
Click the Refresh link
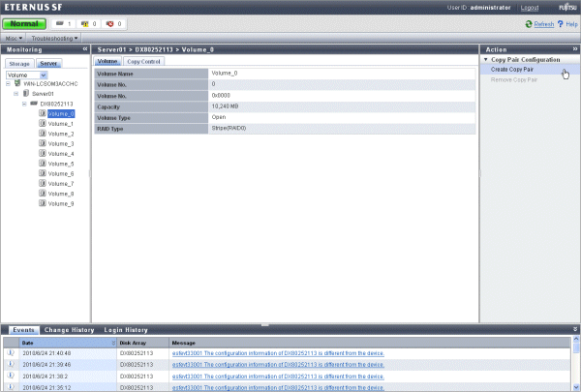click(x=544, y=24)
